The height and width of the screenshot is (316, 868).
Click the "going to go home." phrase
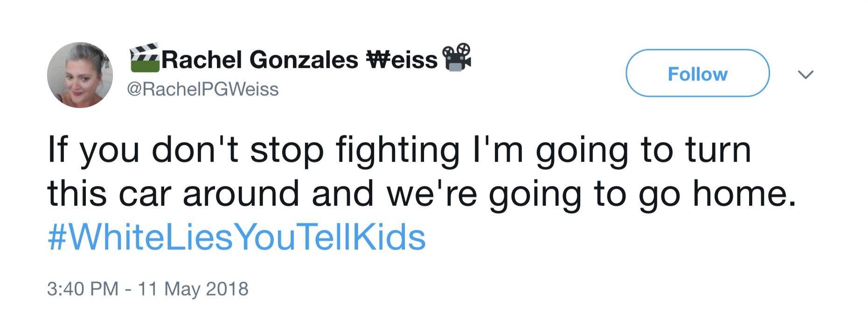[x=642, y=194]
